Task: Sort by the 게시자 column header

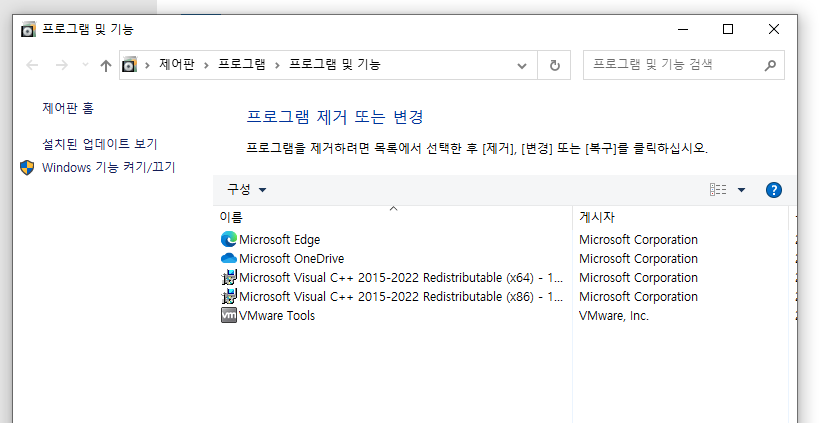Action: tap(680, 217)
